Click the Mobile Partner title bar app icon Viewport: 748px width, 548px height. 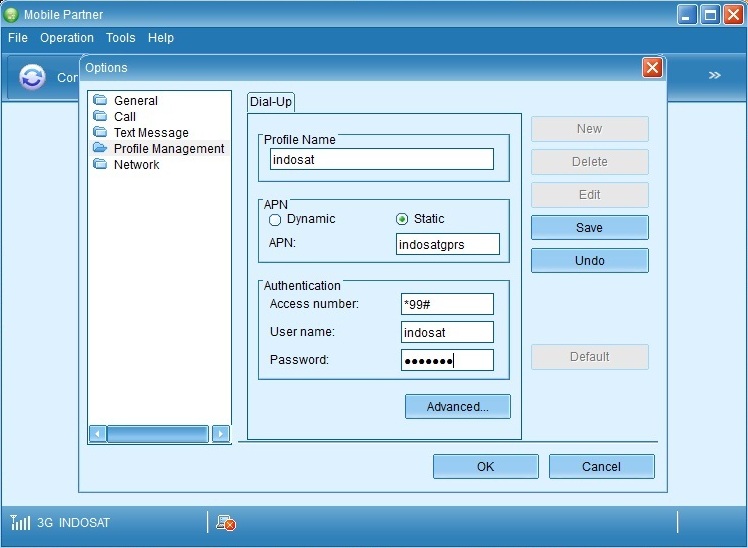pyautogui.click(x=10, y=15)
